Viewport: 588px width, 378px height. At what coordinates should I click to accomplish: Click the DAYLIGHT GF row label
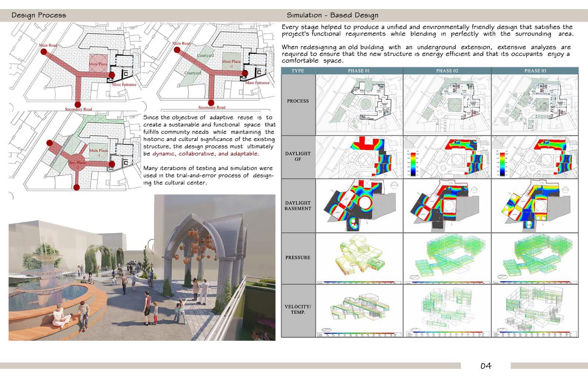pyautogui.click(x=298, y=156)
